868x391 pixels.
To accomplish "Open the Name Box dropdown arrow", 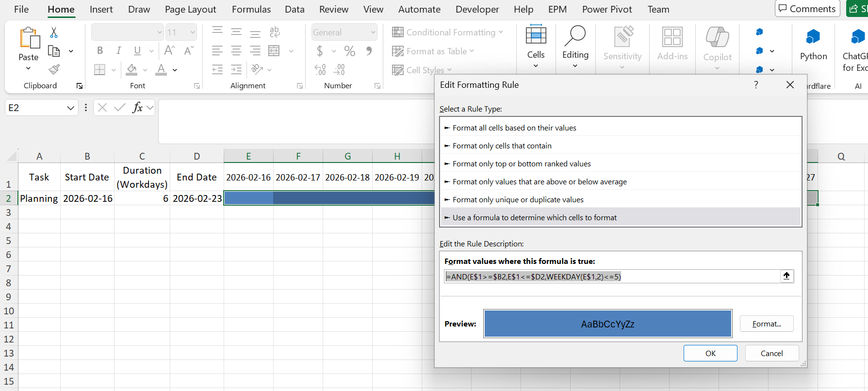I will point(70,108).
